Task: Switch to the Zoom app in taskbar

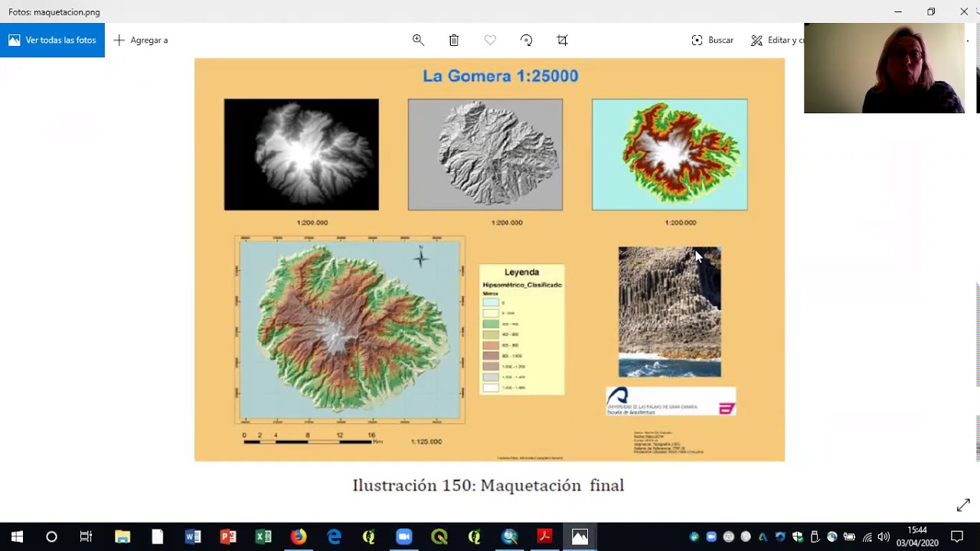Action: pos(403,536)
